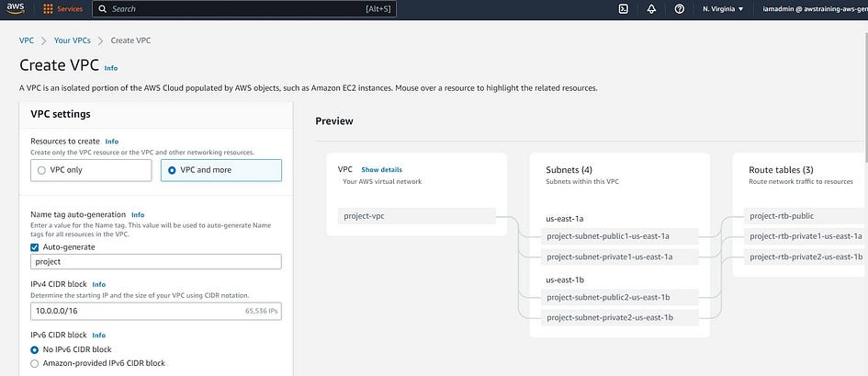Click the VPC settings heading
The height and width of the screenshot is (376, 868).
tap(61, 114)
